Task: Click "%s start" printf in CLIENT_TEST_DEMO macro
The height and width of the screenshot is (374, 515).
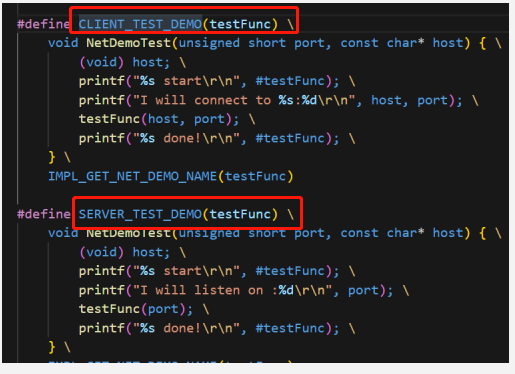Action: click(209, 81)
